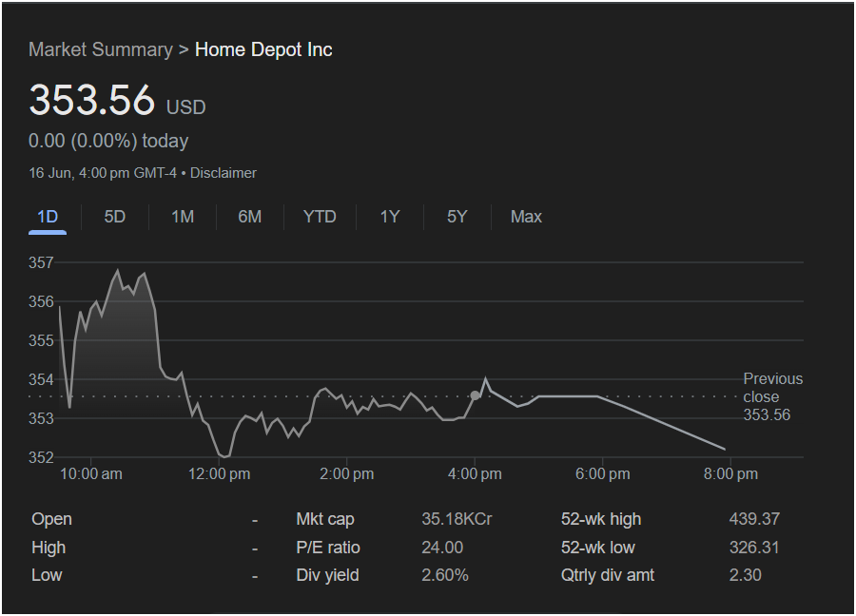Click the 355 y-axis label
Image resolution: width=856 pixels, height=616 pixels.
pos(41,340)
